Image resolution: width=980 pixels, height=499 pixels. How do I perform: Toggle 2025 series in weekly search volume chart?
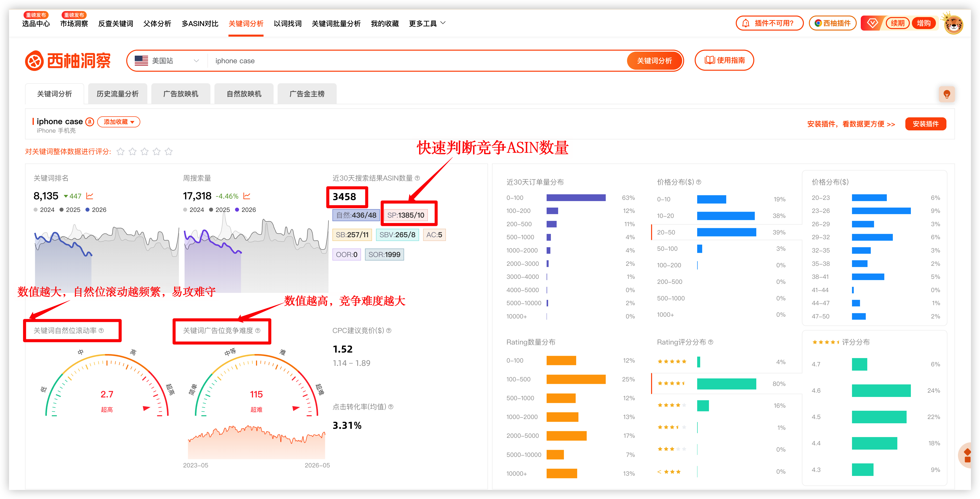[219, 209]
